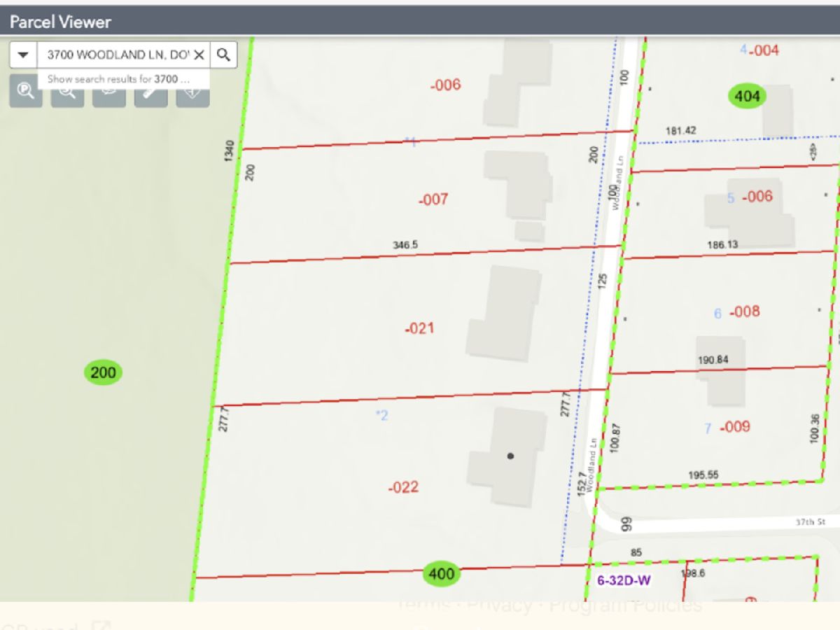This screenshot has width=840, height=630.
Task: Click the speech-bubble tool in middle of toolbar
Action: coord(109,92)
